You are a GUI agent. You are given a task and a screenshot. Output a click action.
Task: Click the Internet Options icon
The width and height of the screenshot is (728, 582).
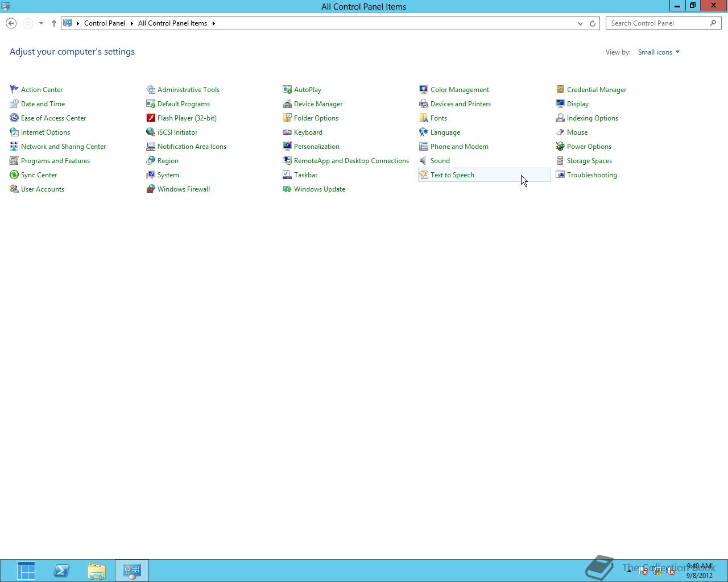click(x=14, y=132)
